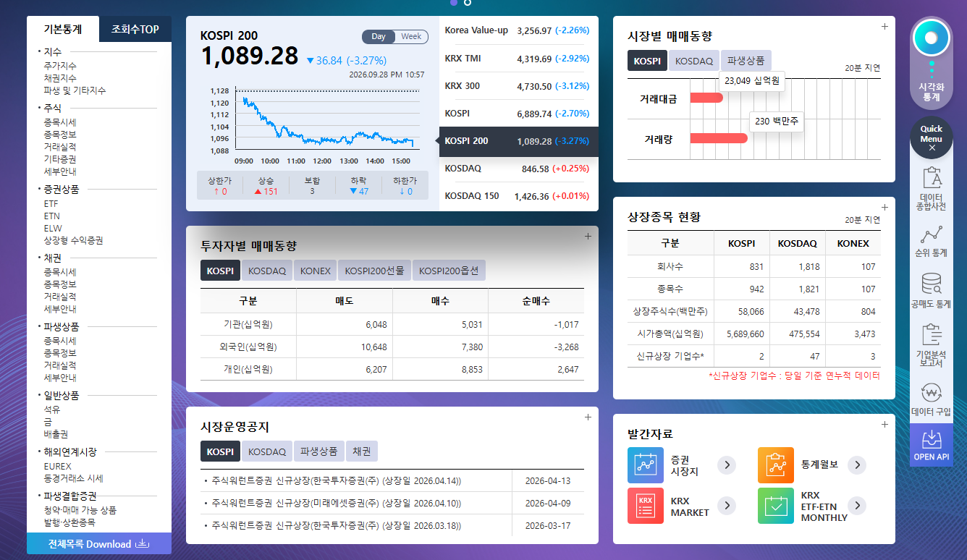Image resolution: width=967 pixels, height=560 pixels.
Task: Open the EUREX link
Action: (x=57, y=467)
